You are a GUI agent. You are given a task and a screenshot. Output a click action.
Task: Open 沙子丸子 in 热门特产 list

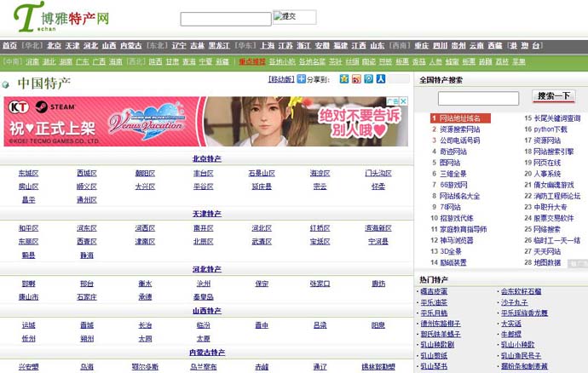click(515, 302)
